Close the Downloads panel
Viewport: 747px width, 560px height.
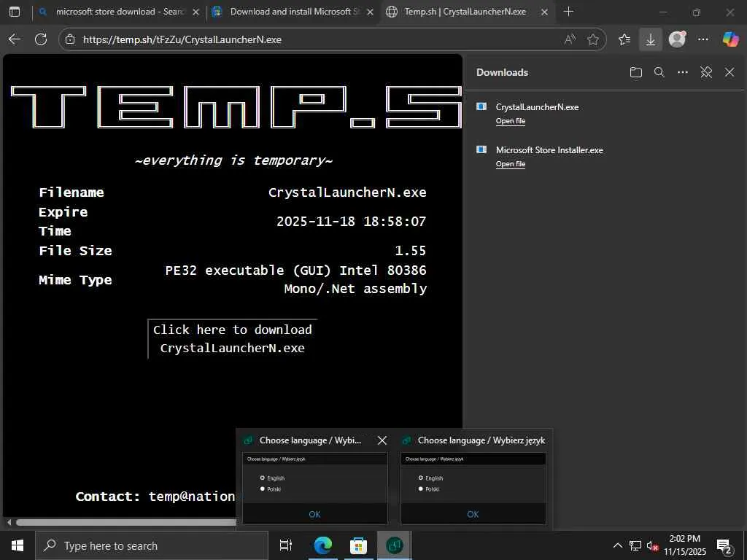pos(729,72)
